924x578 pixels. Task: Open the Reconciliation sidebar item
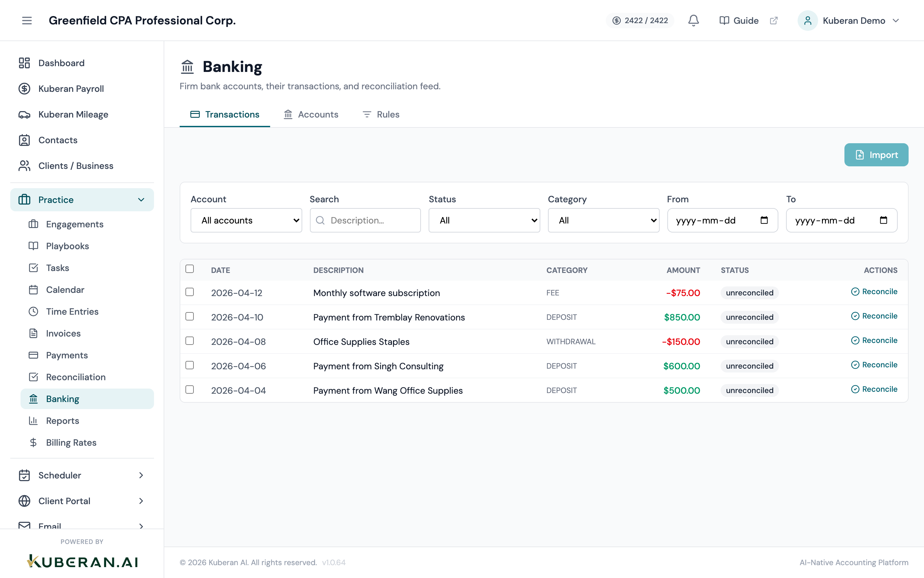87,377
